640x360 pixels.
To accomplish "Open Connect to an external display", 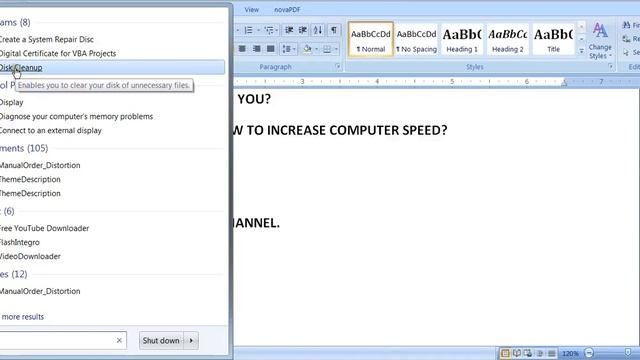I will click(x=50, y=131).
